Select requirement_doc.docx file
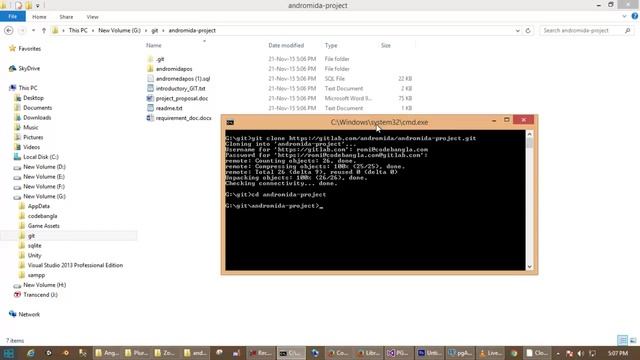Viewport: 640px width, 360px height. [x=183, y=118]
